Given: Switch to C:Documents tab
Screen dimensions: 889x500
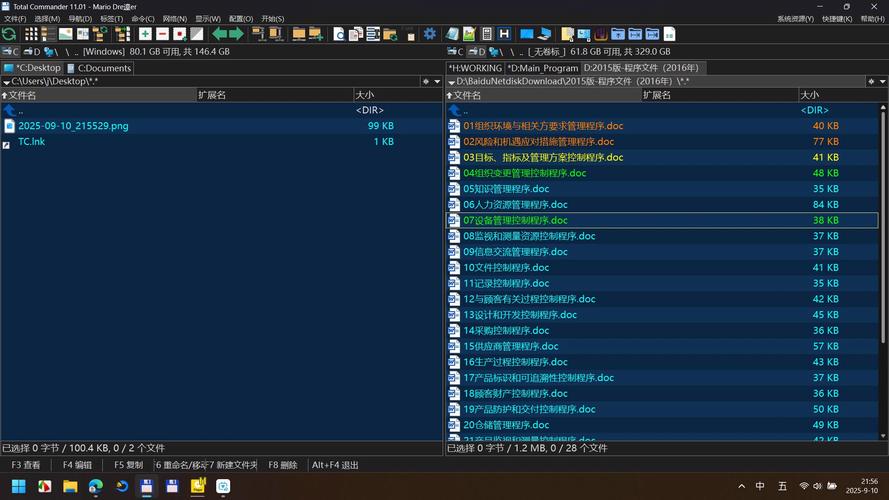Looking at the screenshot, I should coord(99,68).
